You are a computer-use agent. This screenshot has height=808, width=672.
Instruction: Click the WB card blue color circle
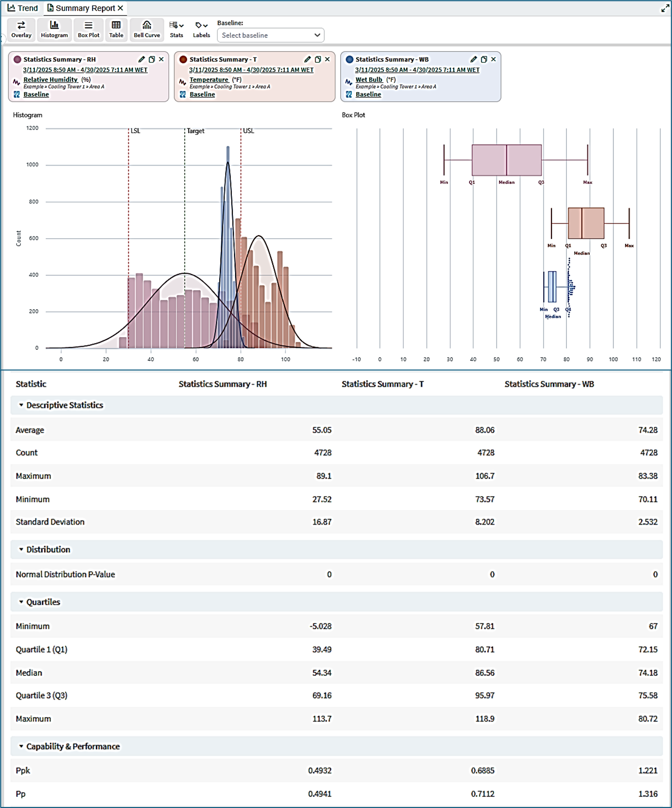[349, 60]
